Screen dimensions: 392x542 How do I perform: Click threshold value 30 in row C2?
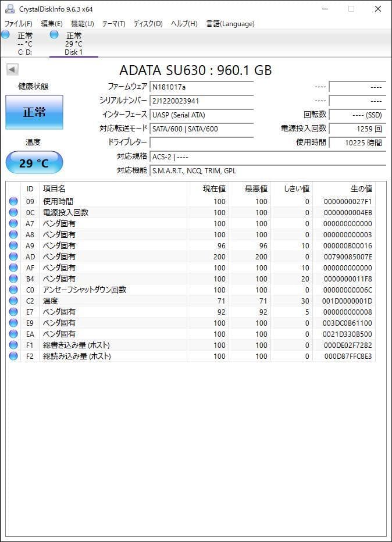click(x=305, y=301)
